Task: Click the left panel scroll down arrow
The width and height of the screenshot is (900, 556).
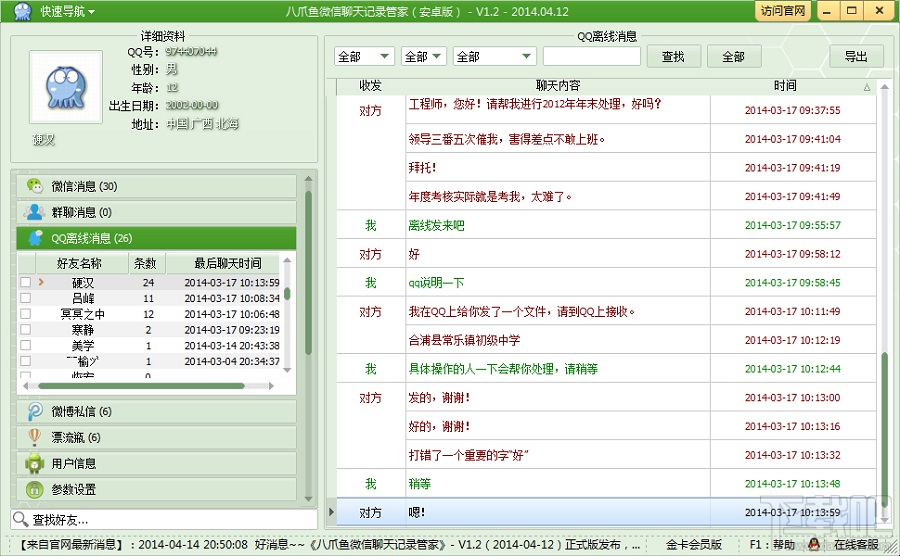Action: coord(308,499)
